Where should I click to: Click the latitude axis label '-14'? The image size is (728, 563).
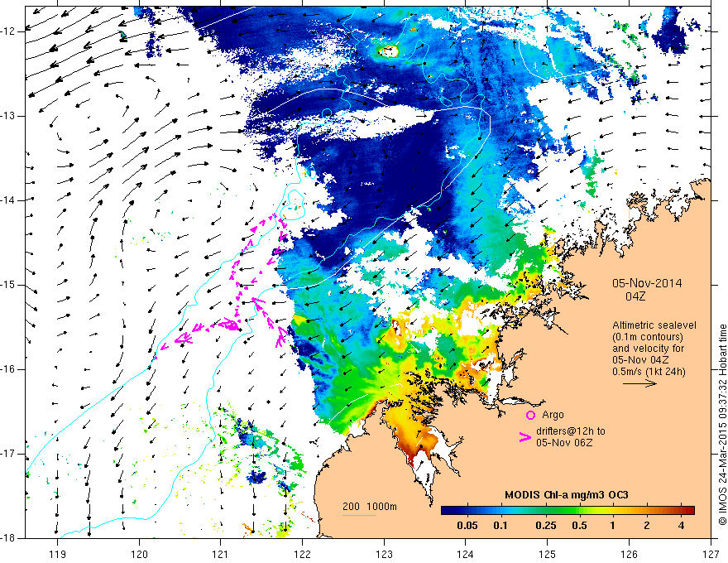click(8, 200)
